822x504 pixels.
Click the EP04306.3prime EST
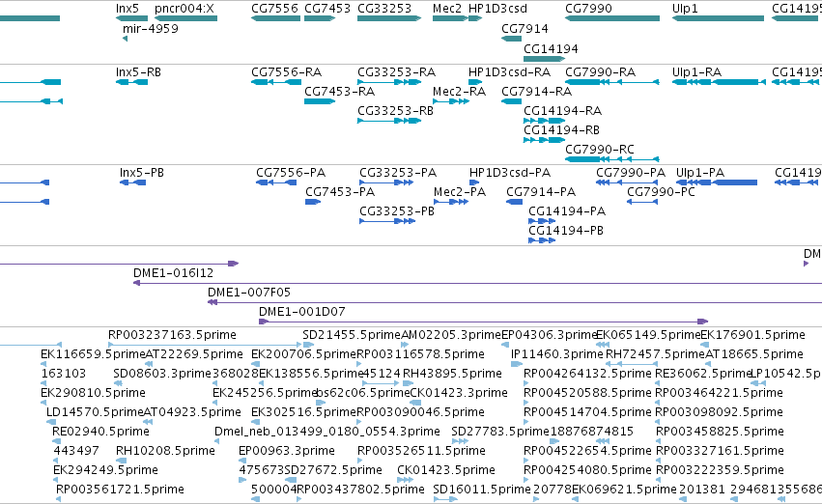pyautogui.click(x=505, y=345)
